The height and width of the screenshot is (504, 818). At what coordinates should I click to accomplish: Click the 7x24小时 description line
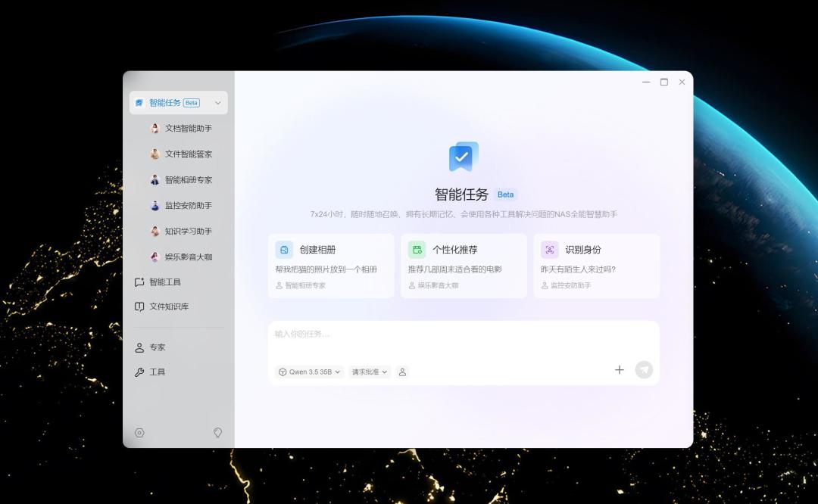[x=464, y=214]
